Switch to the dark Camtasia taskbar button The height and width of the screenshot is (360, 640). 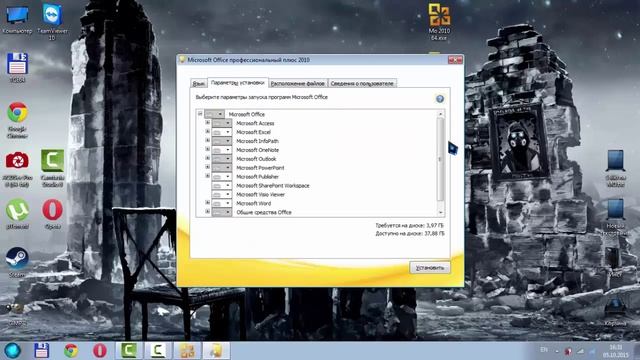(158, 351)
